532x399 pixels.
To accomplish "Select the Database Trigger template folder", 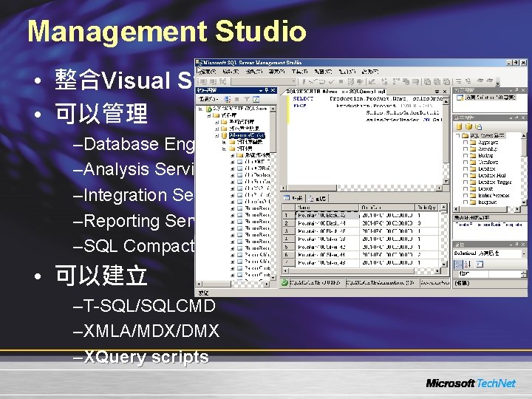I will pos(494,183).
